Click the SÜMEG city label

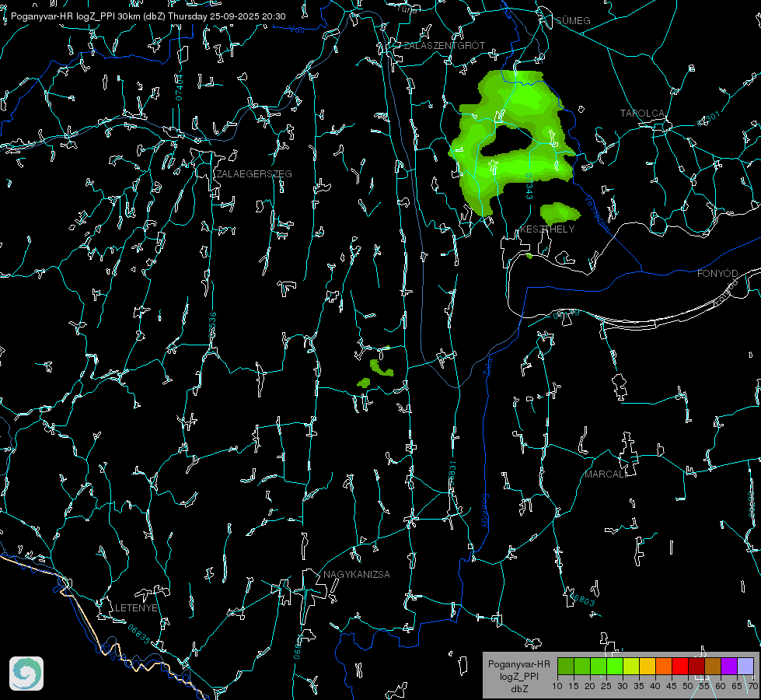[573, 20]
